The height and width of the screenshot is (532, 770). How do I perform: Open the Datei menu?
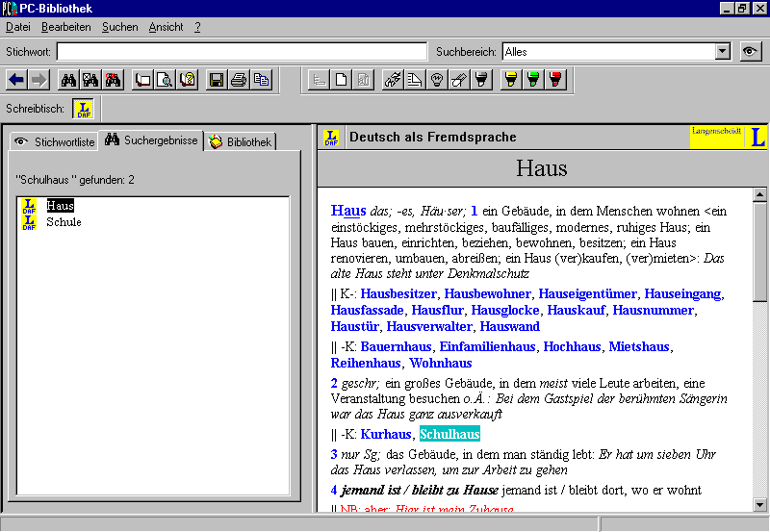pyautogui.click(x=18, y=27)
